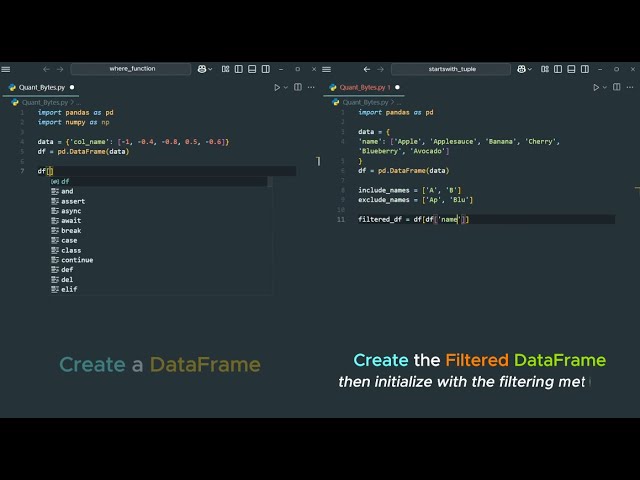The width and height of the screenshot is (640, 480).
Task: Toggle primary sidebar in startswith_tuple window
Action: pyautogui.click(x=558, y=69)
